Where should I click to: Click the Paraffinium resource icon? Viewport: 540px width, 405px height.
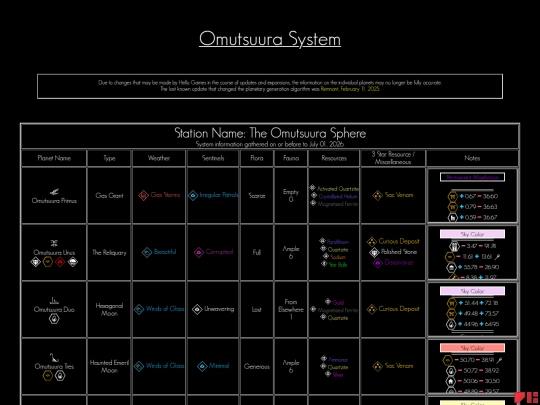point(322,241)
